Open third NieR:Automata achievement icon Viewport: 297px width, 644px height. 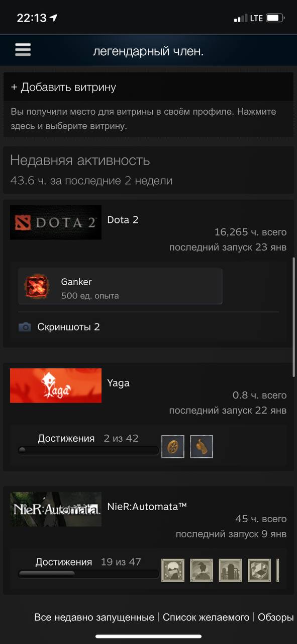(230, 570)
